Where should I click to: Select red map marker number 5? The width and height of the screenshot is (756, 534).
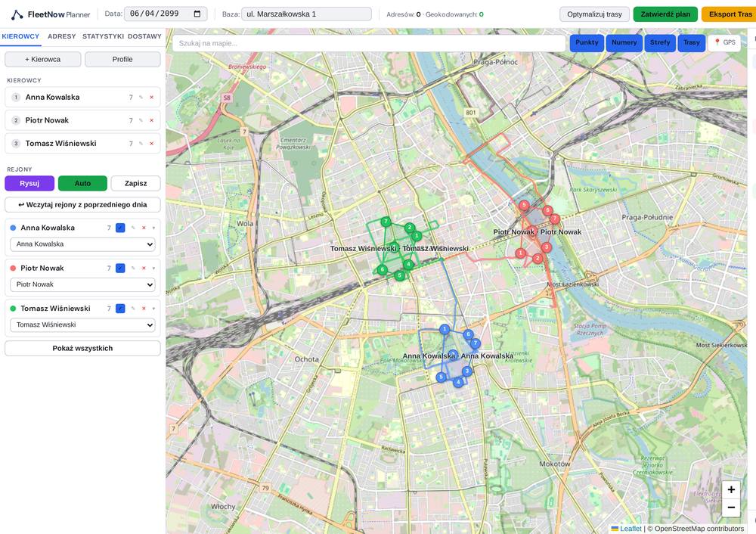[x=524, y=205]
